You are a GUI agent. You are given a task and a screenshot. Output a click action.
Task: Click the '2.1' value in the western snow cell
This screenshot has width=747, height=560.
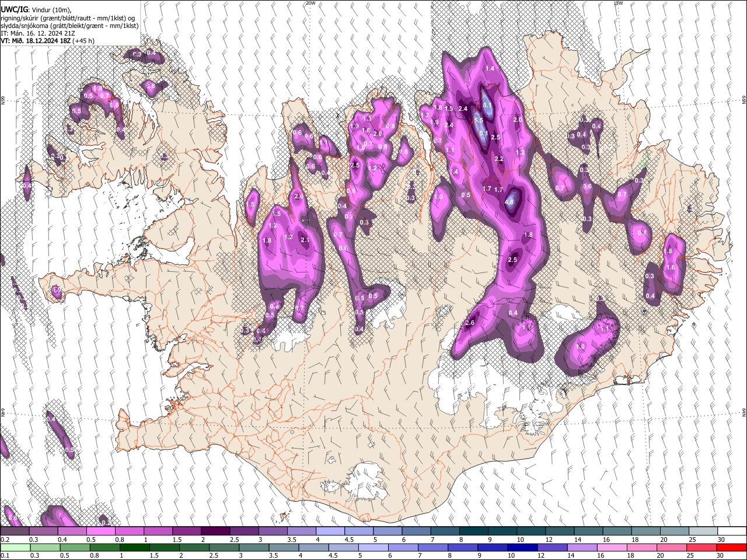click(x=305, y=240)
